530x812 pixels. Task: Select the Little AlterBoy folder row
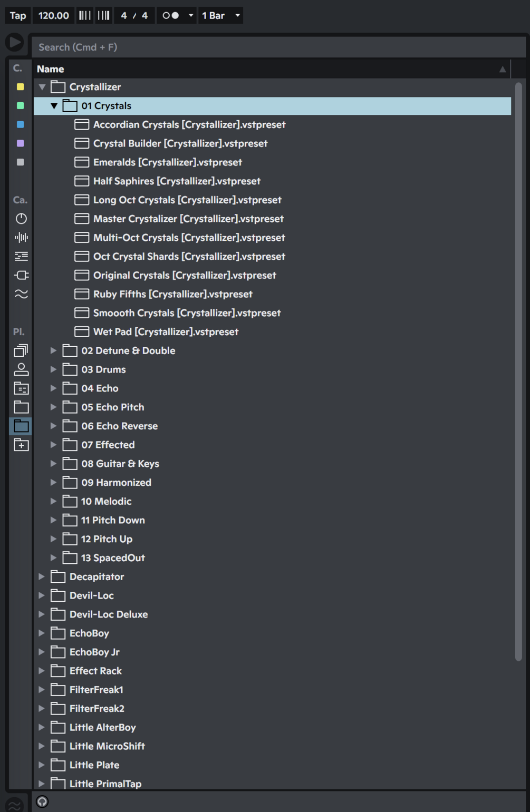[273, 728]
